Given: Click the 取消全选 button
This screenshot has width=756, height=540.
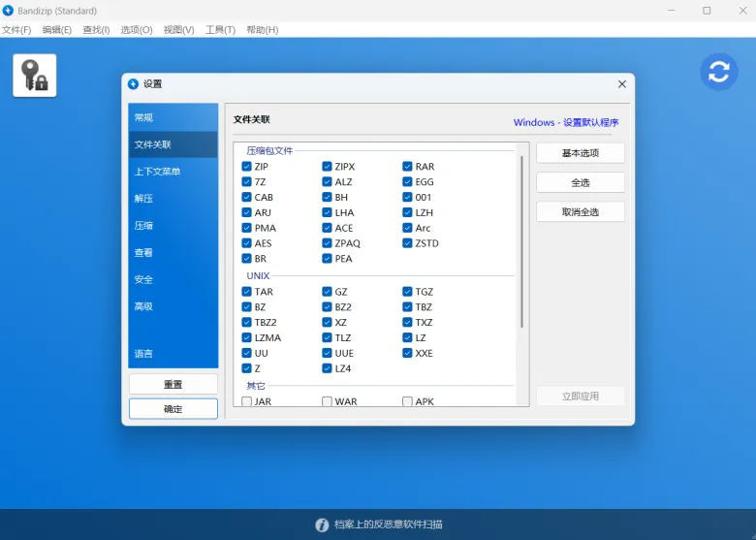Looking at the screenshot, I should click(580, 212).
